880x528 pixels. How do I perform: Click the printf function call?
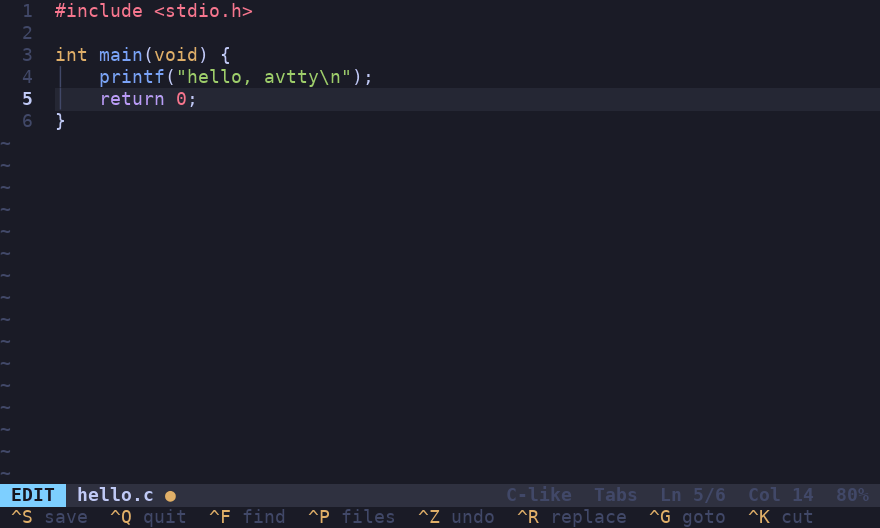tap(132, 77)
